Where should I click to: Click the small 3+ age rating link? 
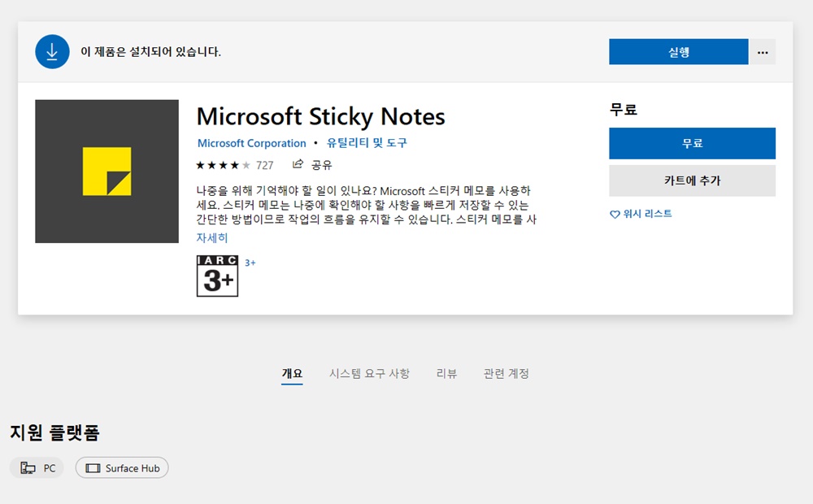click(250, 263)
